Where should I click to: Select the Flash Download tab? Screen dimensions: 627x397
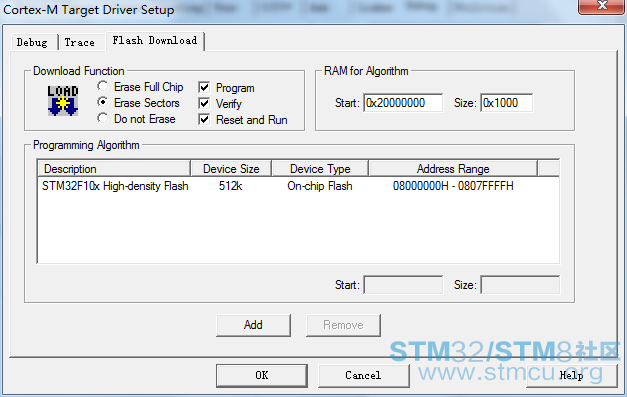(155, 41)
